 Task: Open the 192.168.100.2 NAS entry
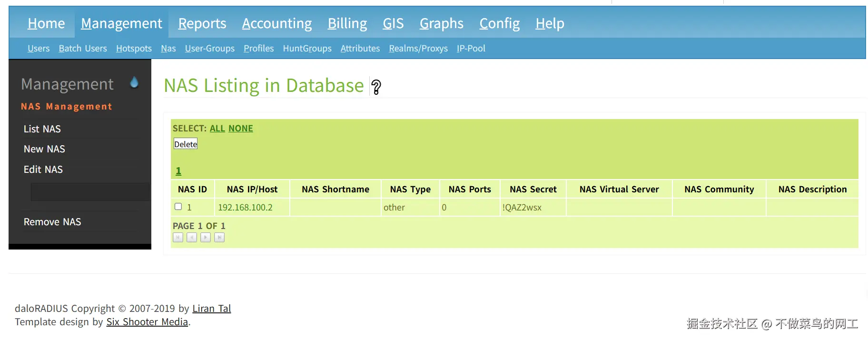pyautogui.click(x=246, y=208)
